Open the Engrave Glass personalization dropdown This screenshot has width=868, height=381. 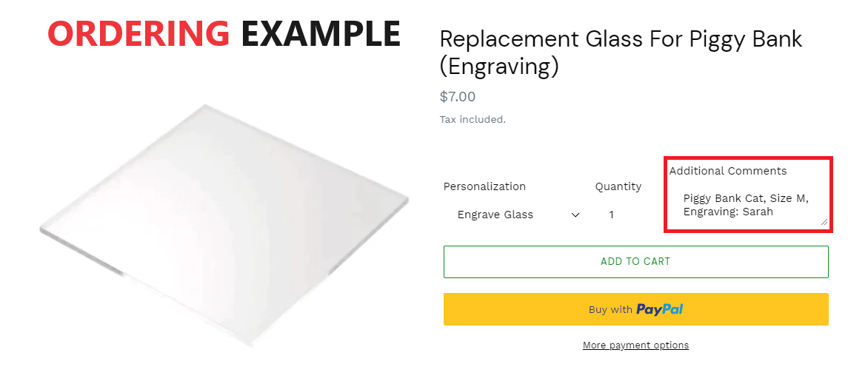coord(513,215)
